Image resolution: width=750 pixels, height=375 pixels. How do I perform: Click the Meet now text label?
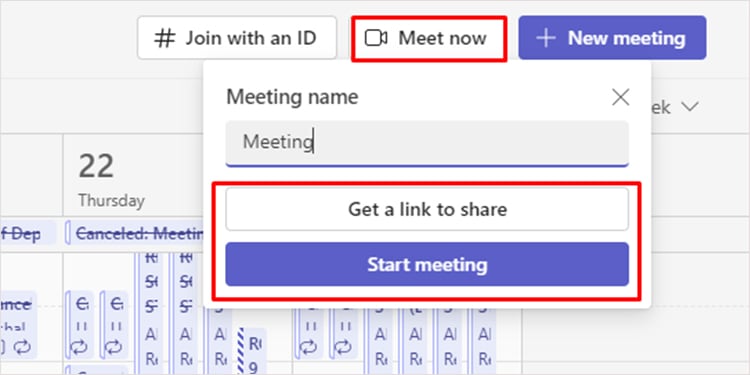(442, 38)
